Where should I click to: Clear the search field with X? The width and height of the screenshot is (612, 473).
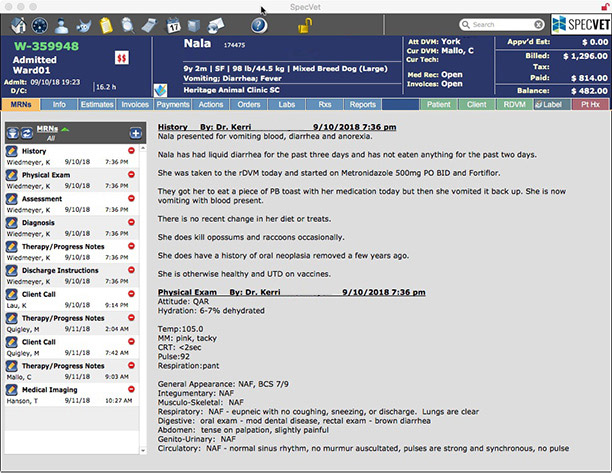(x=538, y=25)
